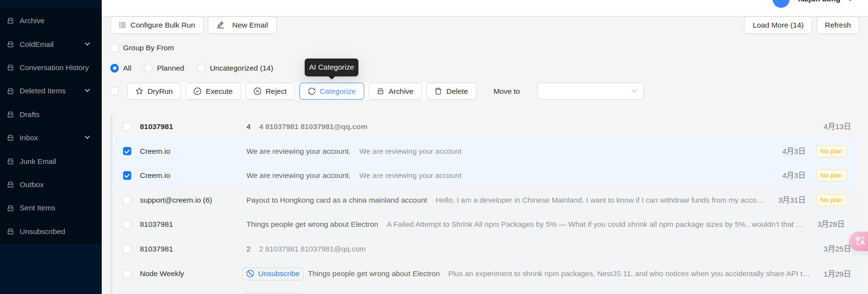Image resolution: width=868 pixels, height=294 pixels.
Task: Unsubscribe from Node Weekly
Action: [273, 274]
